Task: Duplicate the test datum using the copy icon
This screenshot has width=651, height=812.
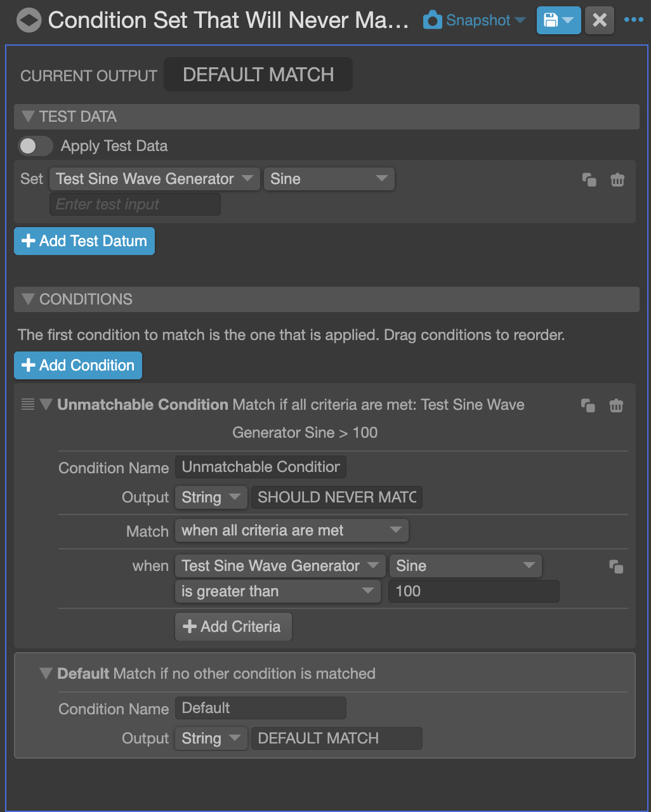Action: tap(589, 180)
